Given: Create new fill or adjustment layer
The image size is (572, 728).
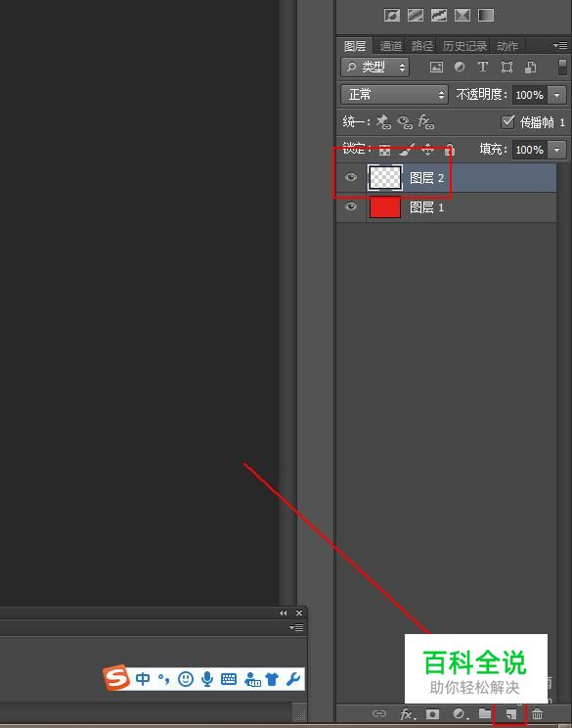Looking at the screenshot, I should pos(460,713).
